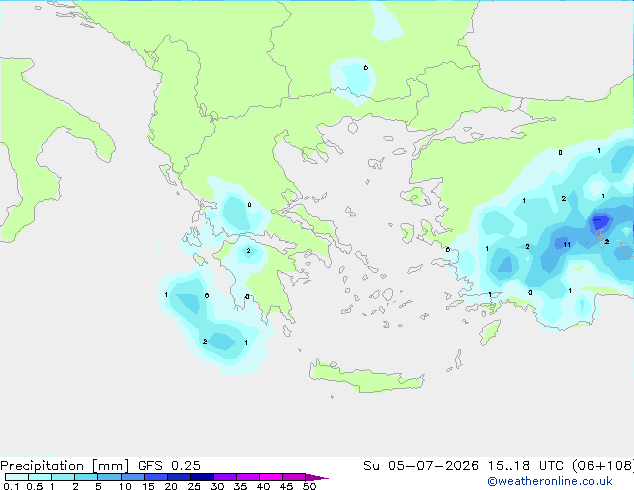
Task: Click the 30–35 mm legend swatch
Action: (x=225, y=477)
